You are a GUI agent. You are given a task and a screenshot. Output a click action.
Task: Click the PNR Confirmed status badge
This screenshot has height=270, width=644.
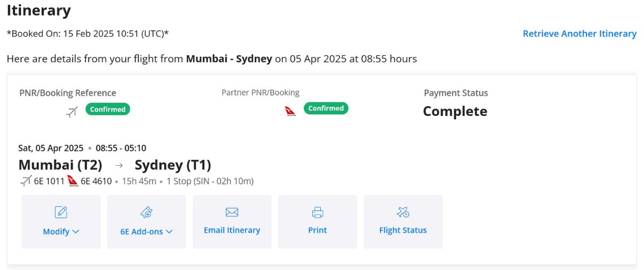point(108,109)
